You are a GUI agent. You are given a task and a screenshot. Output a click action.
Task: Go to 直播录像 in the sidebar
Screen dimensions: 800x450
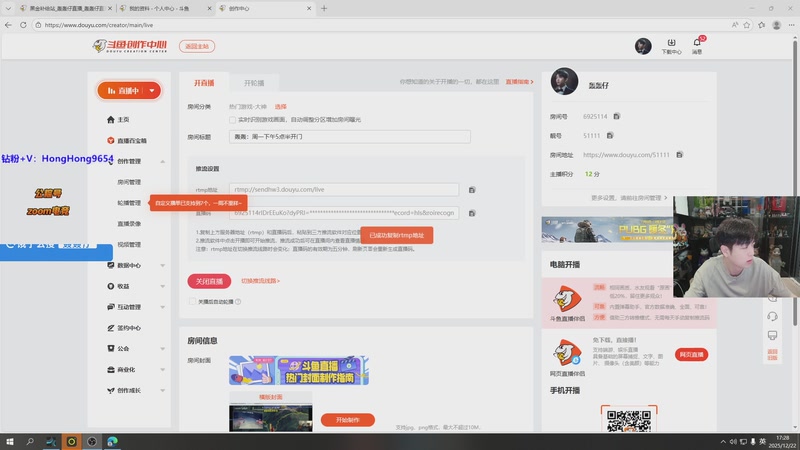[129, 223]
